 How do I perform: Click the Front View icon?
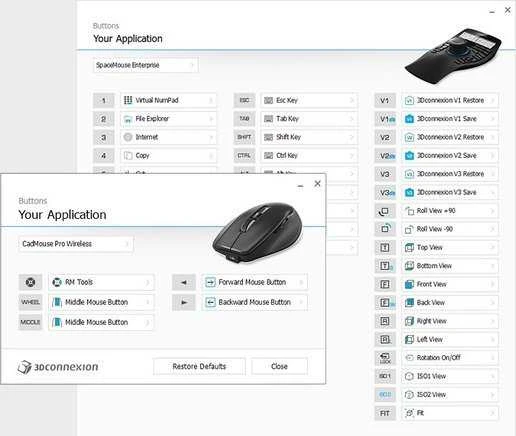[409, 284]
